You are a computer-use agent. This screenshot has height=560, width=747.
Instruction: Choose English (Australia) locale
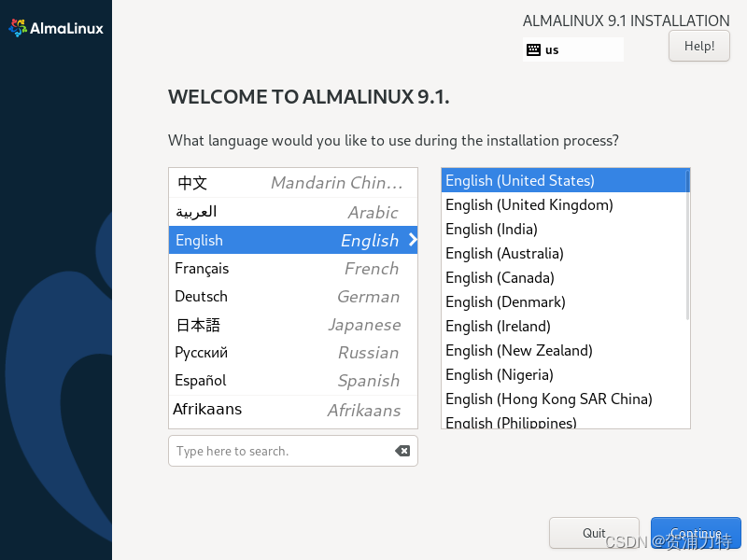point(566,253)
